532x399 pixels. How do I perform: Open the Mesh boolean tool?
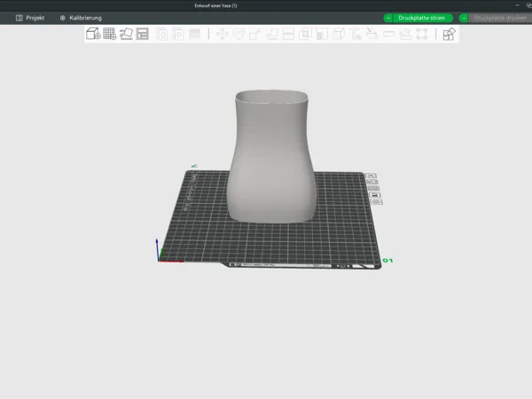click(x=305, y=34)
